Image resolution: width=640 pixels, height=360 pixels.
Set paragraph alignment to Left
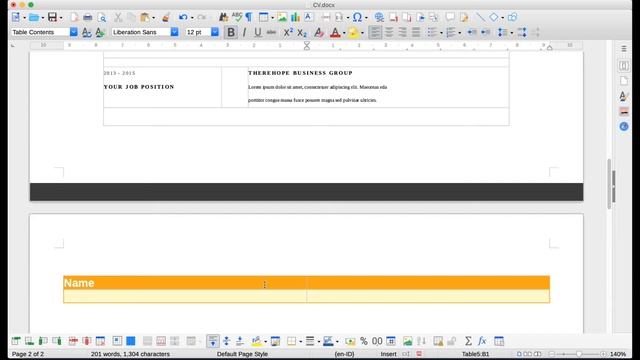click(375, 32)
